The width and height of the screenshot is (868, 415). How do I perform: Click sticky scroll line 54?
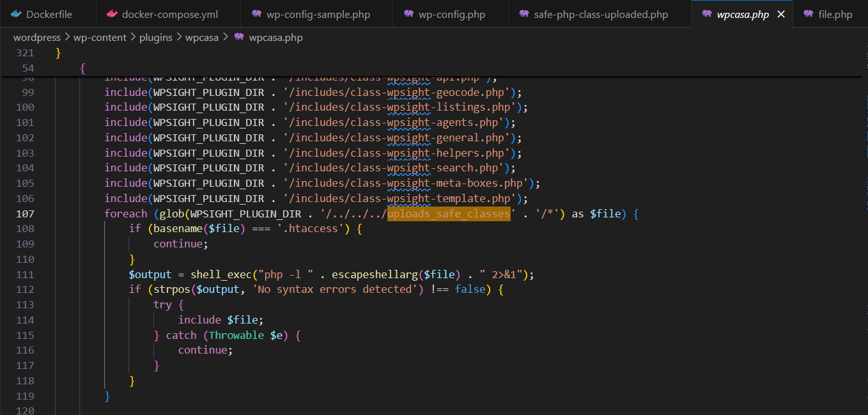tap(27, 68)
